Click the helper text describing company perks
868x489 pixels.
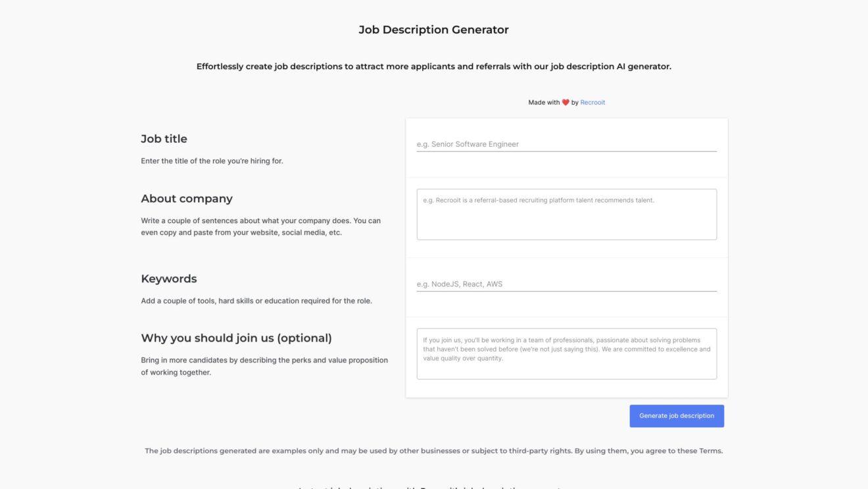click(264, 366)
